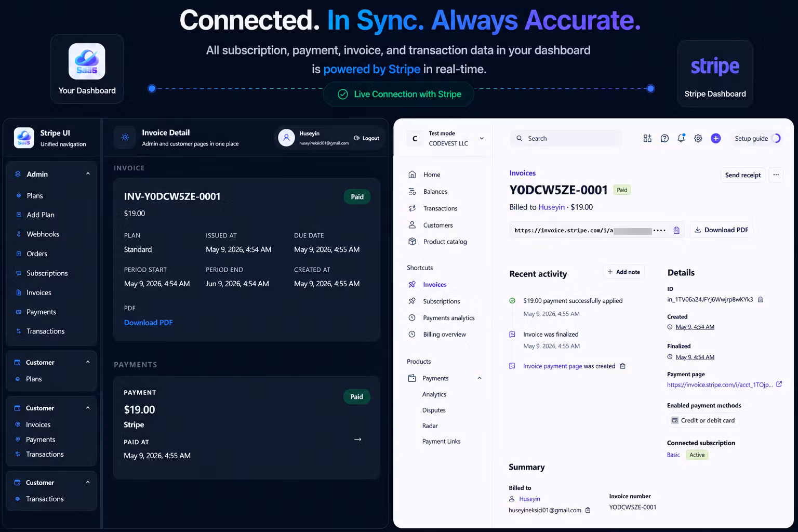
Task: Click the Stripe Search field
Action: pyautogui.click(x=566, y=138)
